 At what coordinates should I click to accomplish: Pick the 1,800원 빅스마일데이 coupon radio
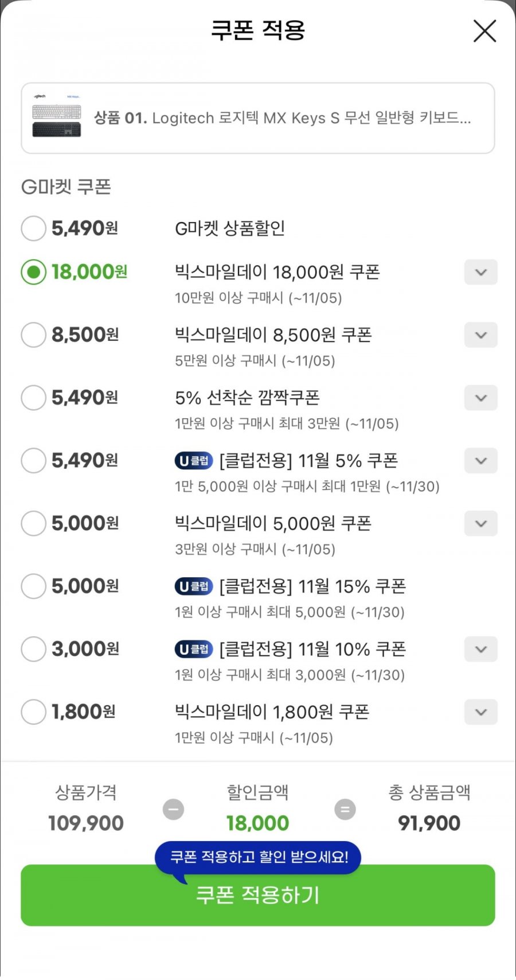tap(33, 712)
